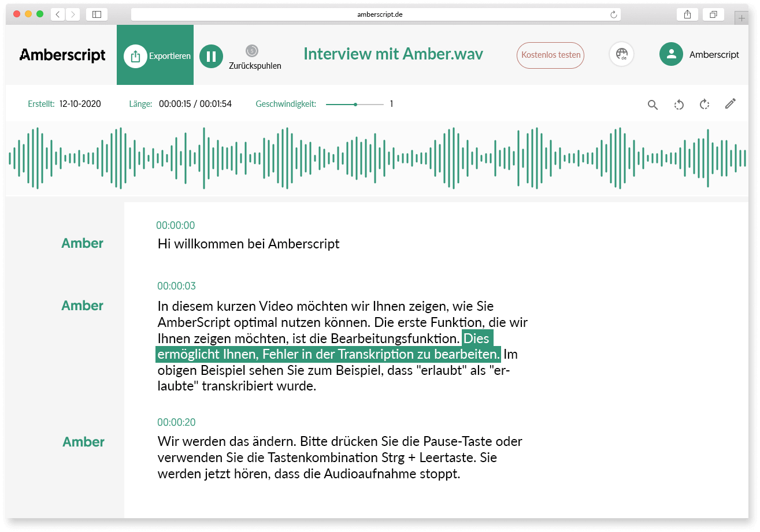760x532 pixels.
Task: Toggle the Safari sidebar button
Action: coord(97,14)
